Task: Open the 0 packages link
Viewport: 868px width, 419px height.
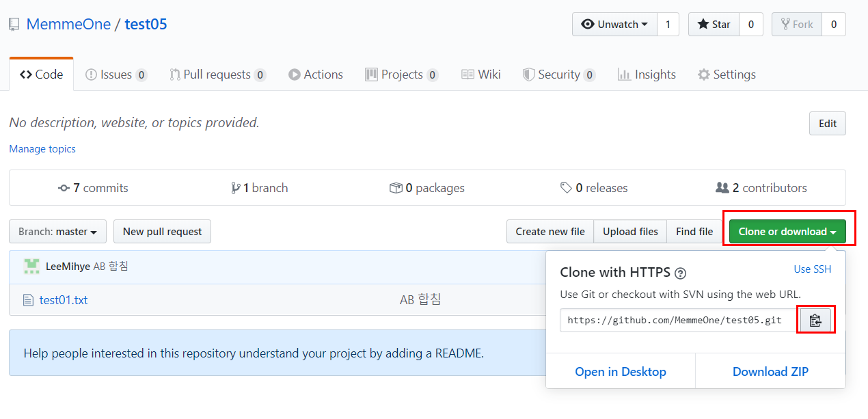Action: pyautogui.click(x=427, y=188)
